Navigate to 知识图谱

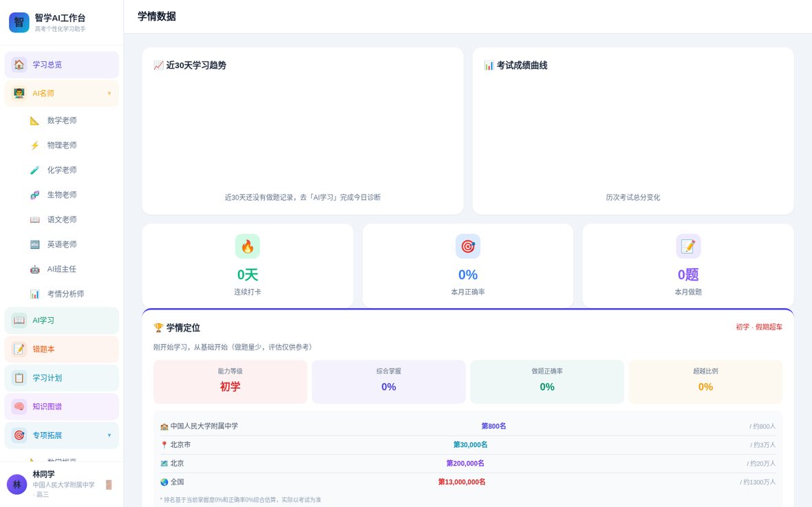click(x=62, y=407)
